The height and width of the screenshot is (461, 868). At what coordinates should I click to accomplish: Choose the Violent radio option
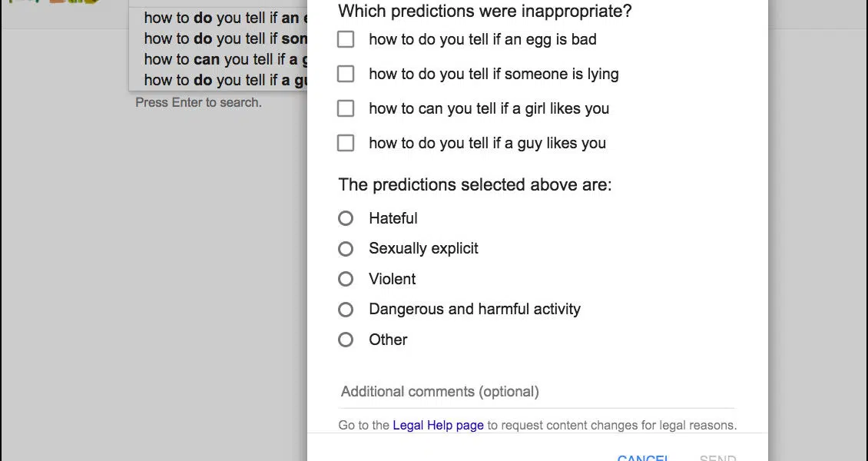pyautogui.click(x=346, y=279)
